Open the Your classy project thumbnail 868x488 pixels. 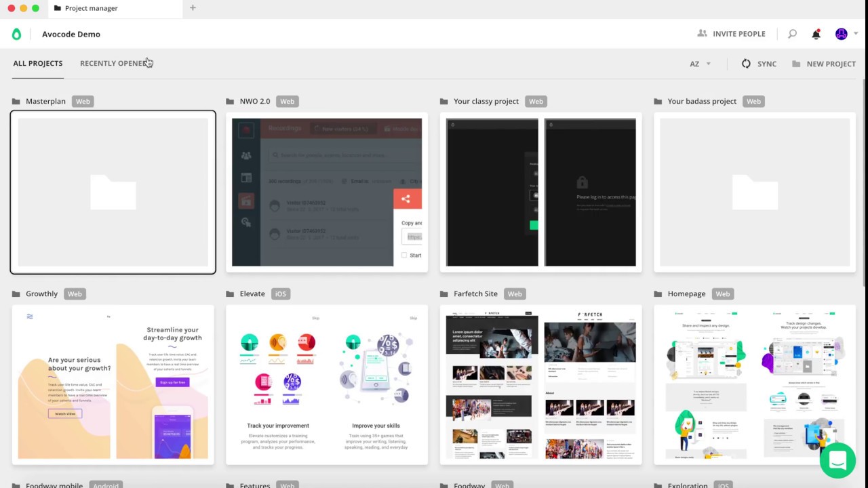tap(541, 192)
